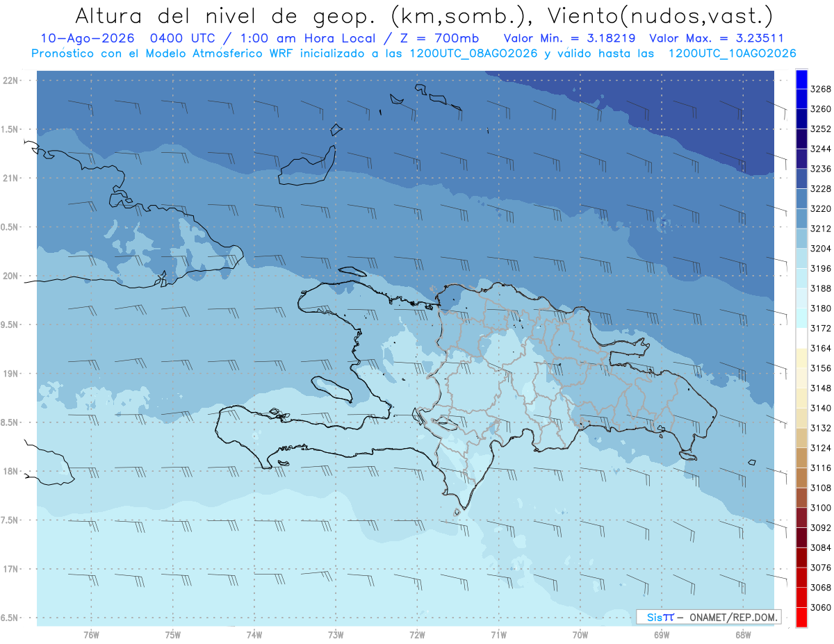Viewport: 834px width, 644px height.
Task: Click the longitude label 70W
Action: (x=580, y=634)
